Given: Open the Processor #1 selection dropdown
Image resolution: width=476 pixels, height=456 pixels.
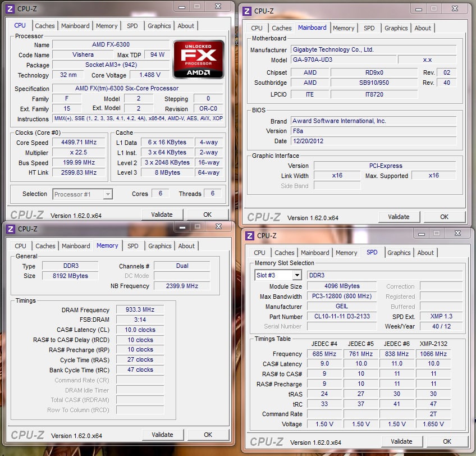Looking at the screenshot, I should pos(83,194).
